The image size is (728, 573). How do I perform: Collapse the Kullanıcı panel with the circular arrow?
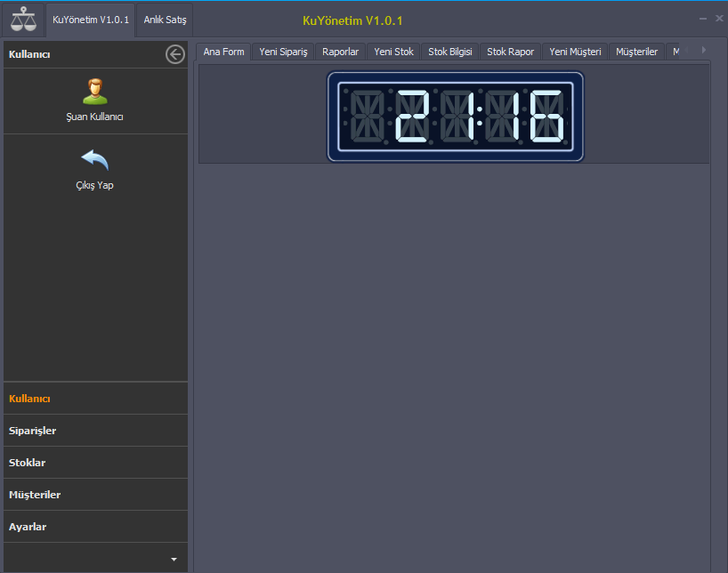(174, 53)
